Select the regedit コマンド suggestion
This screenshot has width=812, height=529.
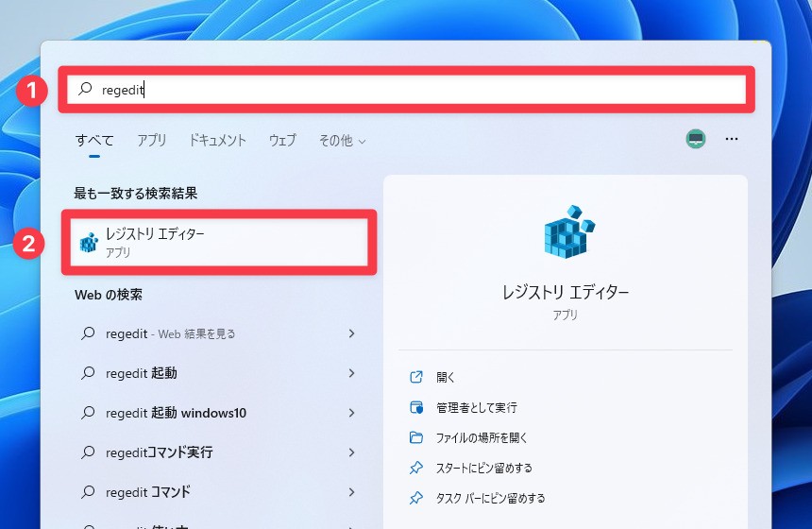click(217, 492)
